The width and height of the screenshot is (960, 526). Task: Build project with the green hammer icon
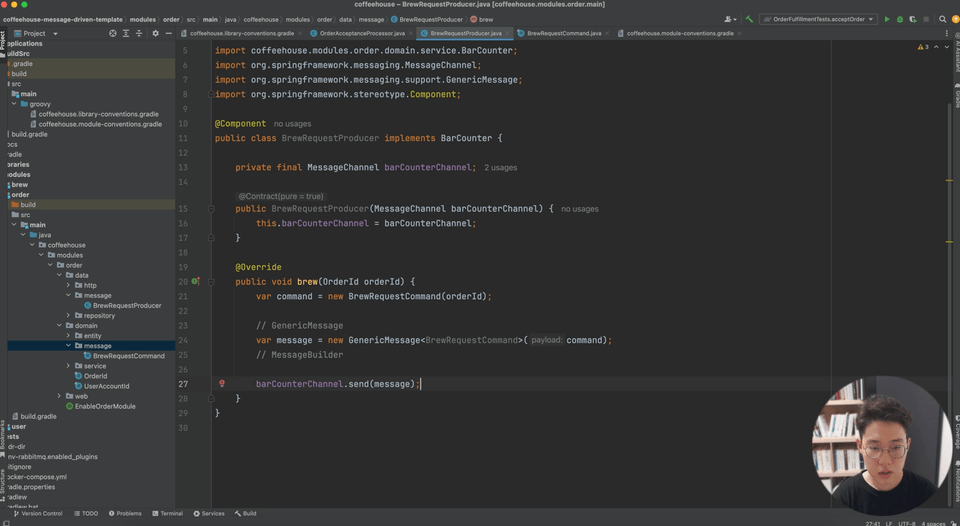click(749, 20)
